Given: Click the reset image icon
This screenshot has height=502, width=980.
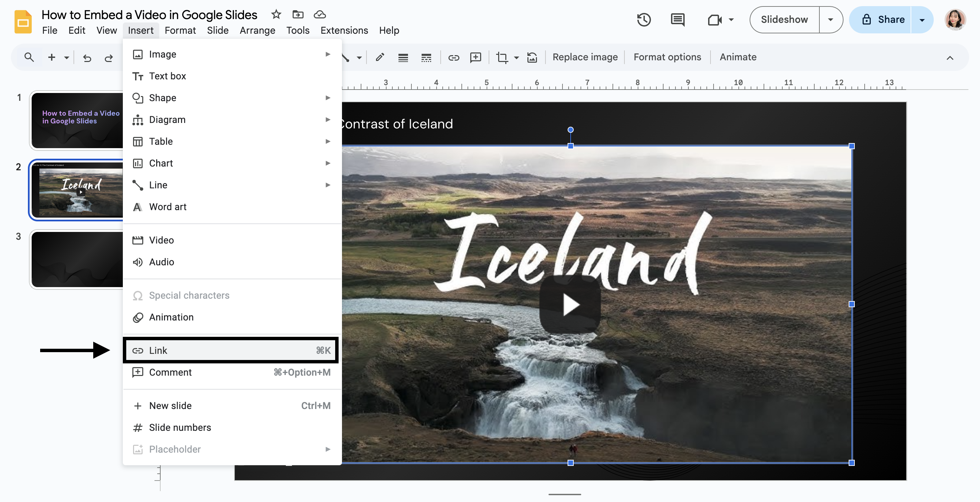Looking at the screenshot, I should 532,58.
